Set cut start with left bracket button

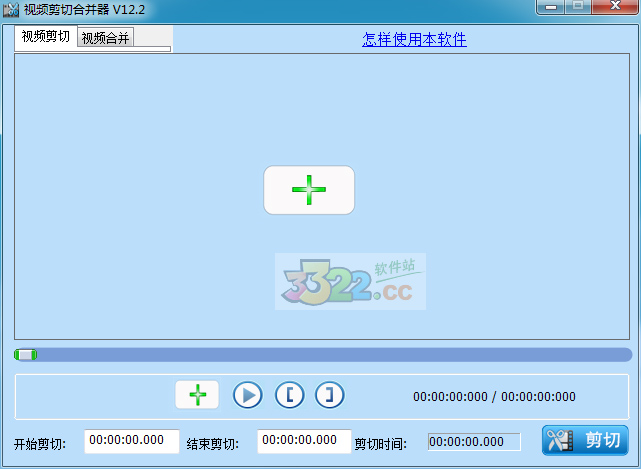click(289, 395)
